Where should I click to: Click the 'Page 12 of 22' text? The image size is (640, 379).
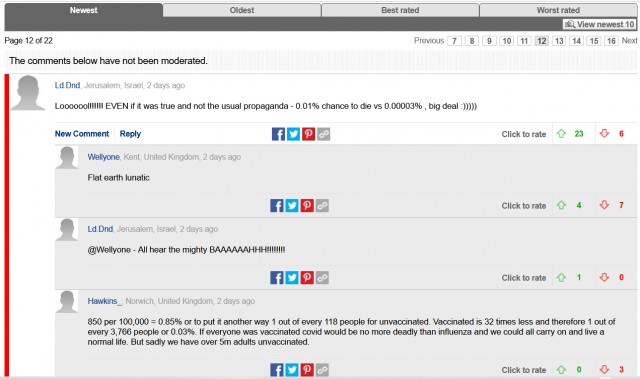click(29, 40)
